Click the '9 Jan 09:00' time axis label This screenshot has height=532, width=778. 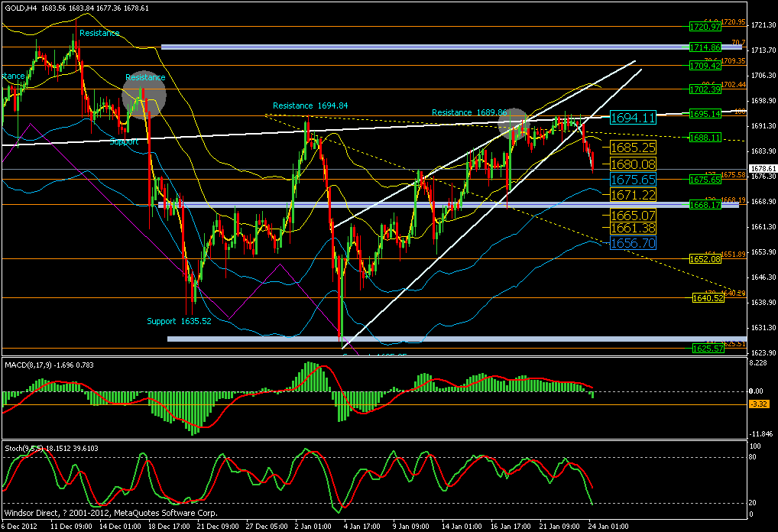[x=411, y=526]
